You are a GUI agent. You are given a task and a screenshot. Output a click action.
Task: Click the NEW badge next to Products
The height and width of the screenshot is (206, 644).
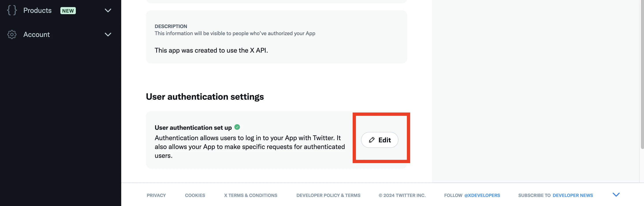(68, 11)
